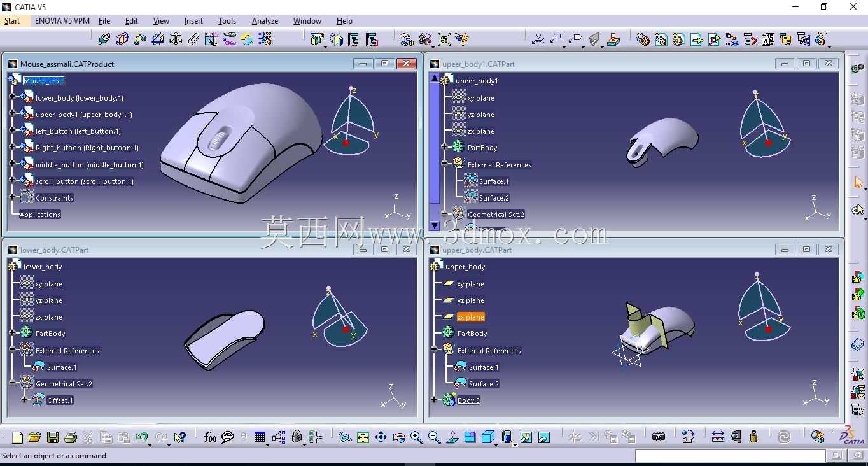Undo the last action

[x=142, y=437]
